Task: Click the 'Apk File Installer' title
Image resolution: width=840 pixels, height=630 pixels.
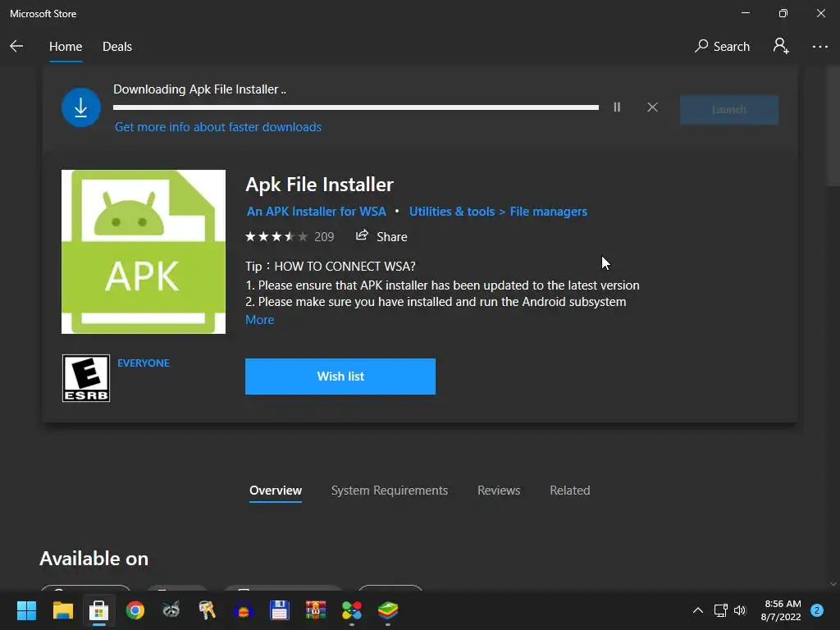Action: [319, 185]
